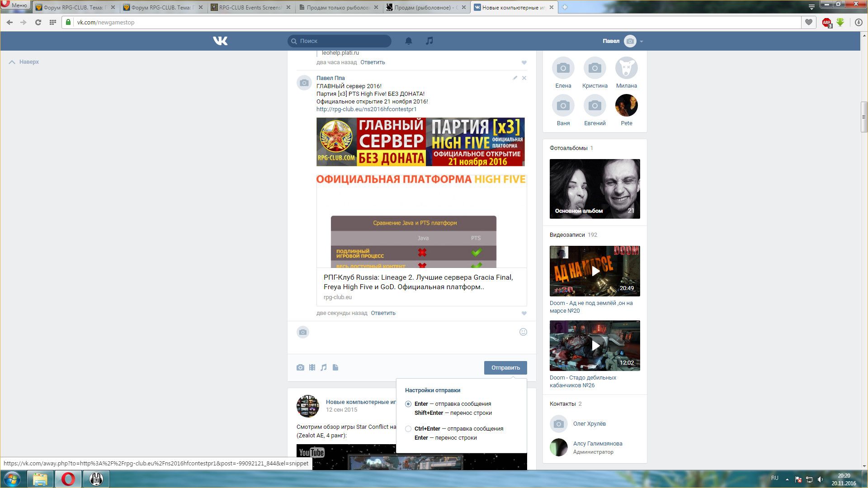868x488 pixels.
Task: Switch to RPG-CLUB Events Screenshots tab
Action: click(250, 8)
